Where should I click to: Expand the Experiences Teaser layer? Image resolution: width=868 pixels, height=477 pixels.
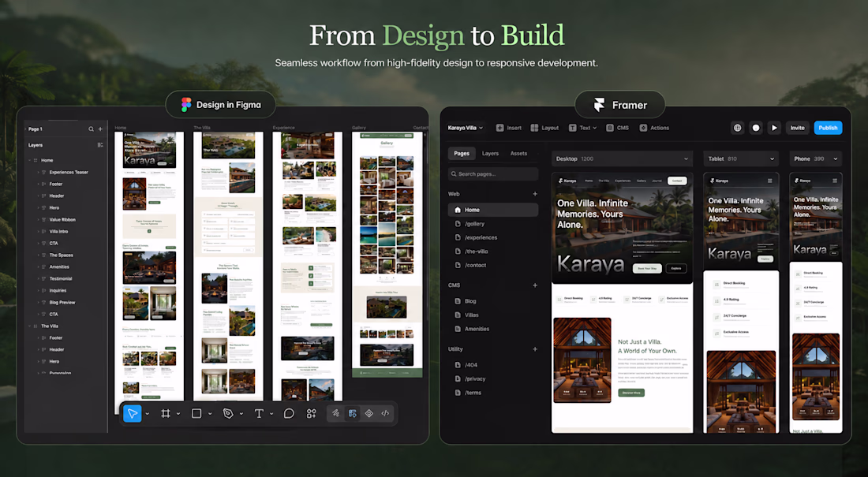[38, 173]
